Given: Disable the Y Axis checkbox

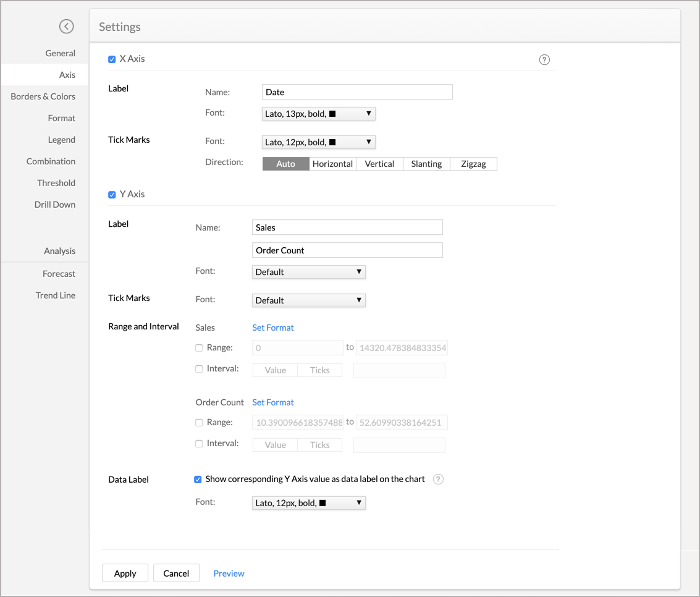Looking at the screenshot, I should [112, 193].
